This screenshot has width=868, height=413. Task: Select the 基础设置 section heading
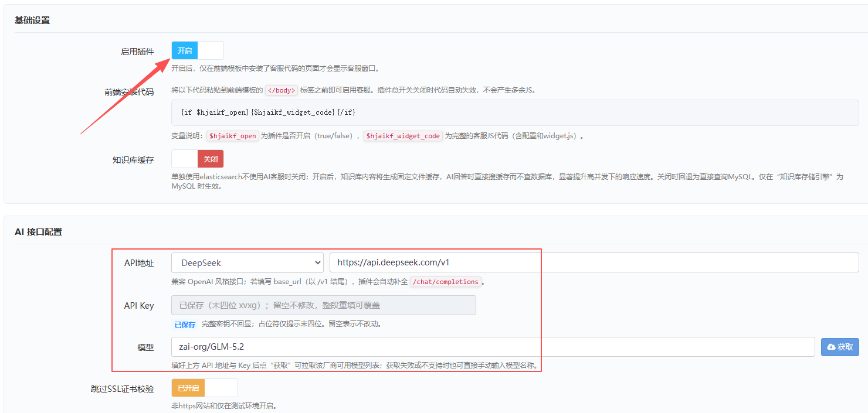point(32,20)
